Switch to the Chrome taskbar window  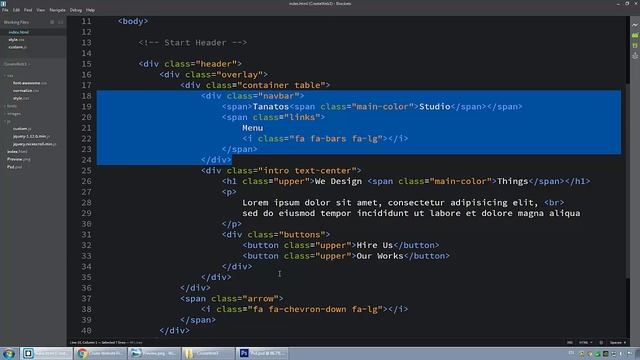pos(100,353)
